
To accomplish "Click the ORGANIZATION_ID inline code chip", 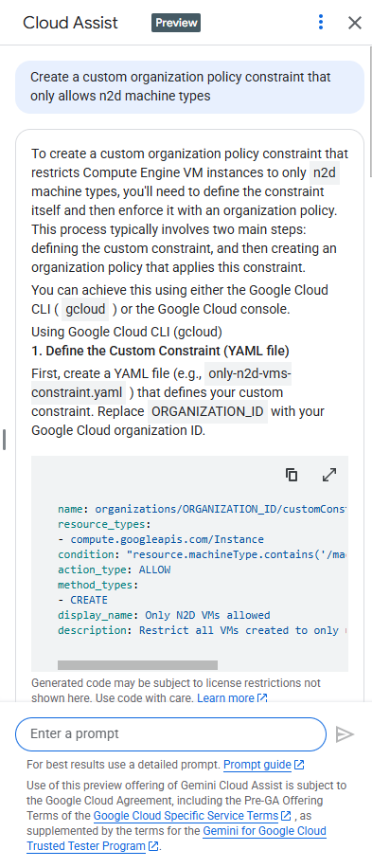I will point(208,412).
